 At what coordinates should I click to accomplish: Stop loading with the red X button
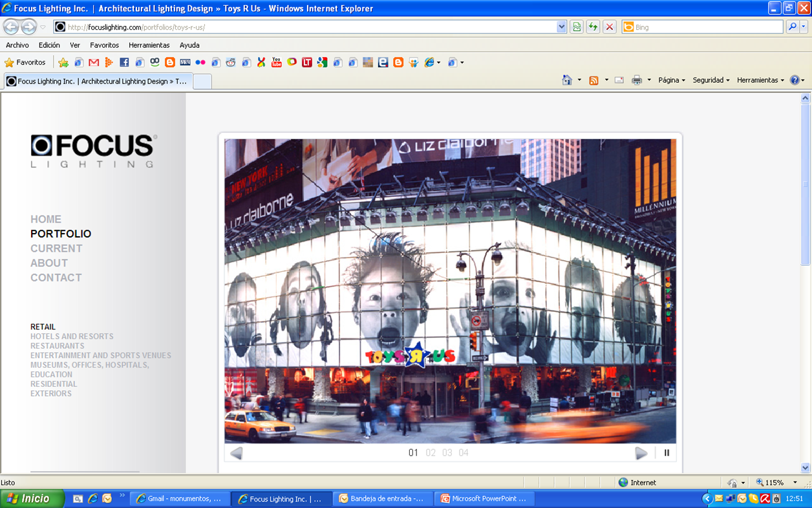[x=609, y=27]
